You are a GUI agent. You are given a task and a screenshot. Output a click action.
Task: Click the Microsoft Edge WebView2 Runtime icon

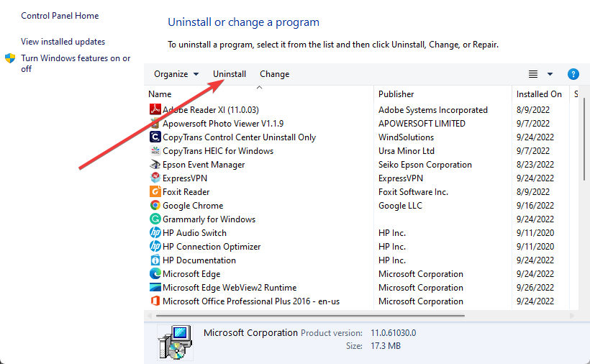click(x=155, y=287)
